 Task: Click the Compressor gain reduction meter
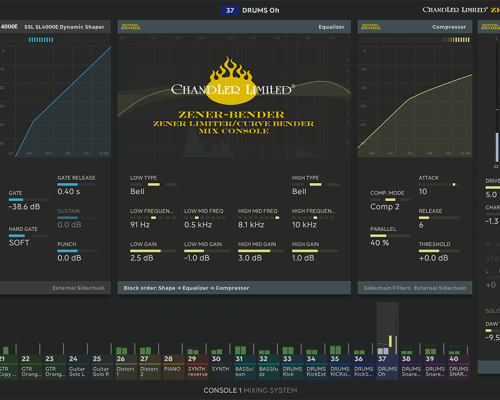[415, 40]
